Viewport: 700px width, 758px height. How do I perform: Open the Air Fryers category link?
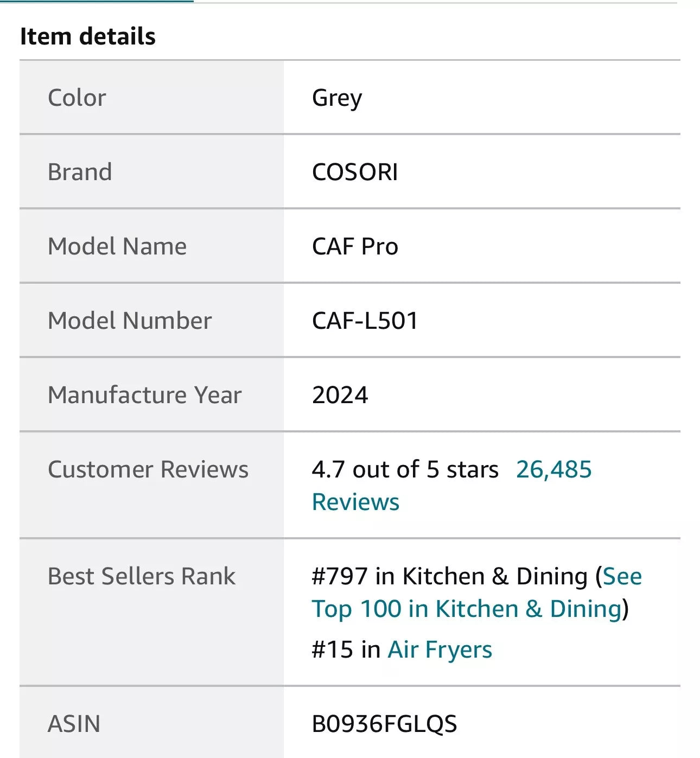(440, 650)
